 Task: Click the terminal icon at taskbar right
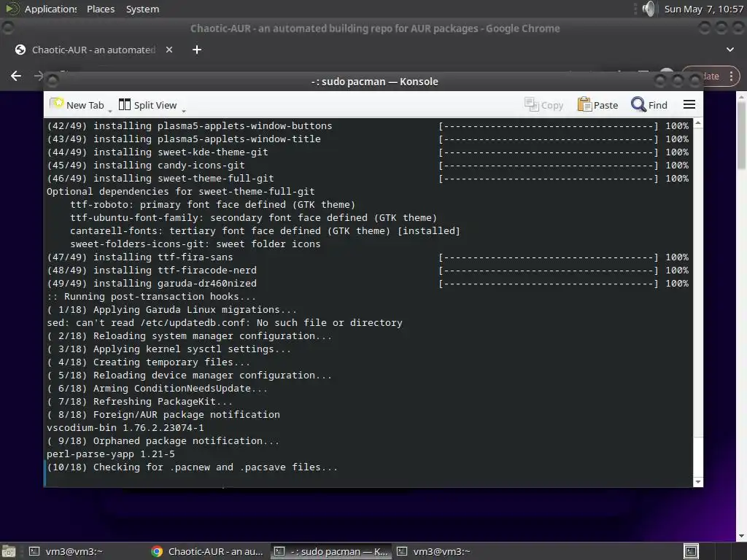[x=691, y=551]
